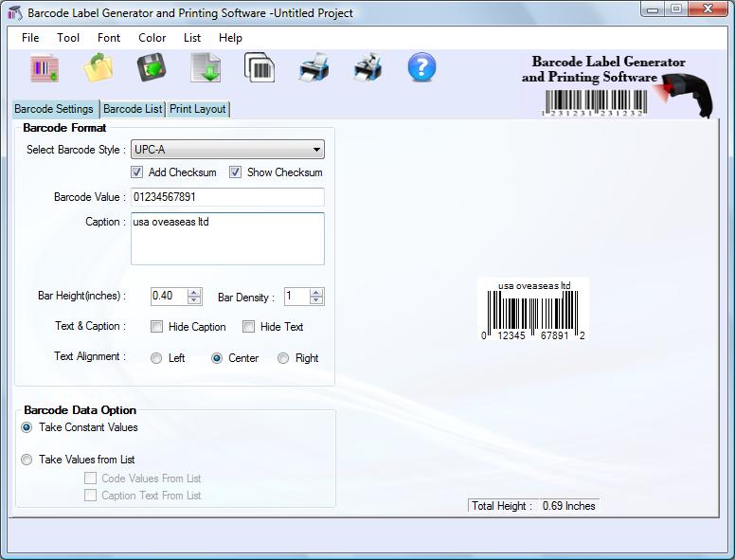Increase Bar Height with the up arrow
This screenshot has width=735, height=560.
194,293
